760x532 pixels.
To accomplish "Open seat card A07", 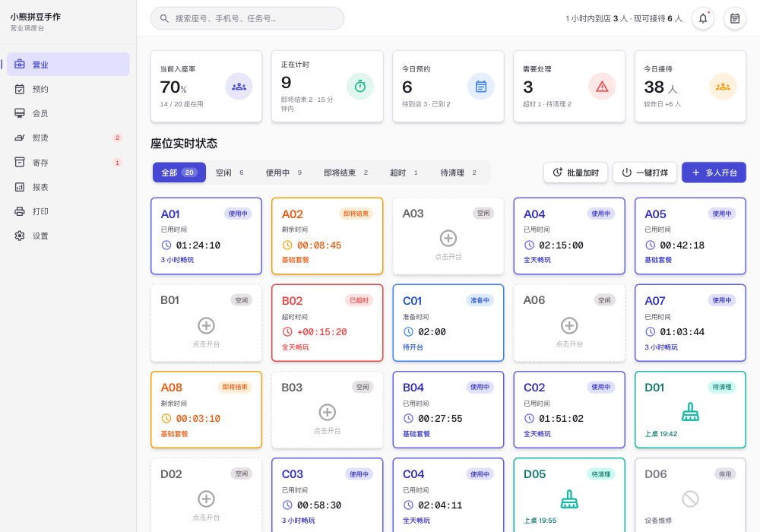I will [x=690, y=323].
